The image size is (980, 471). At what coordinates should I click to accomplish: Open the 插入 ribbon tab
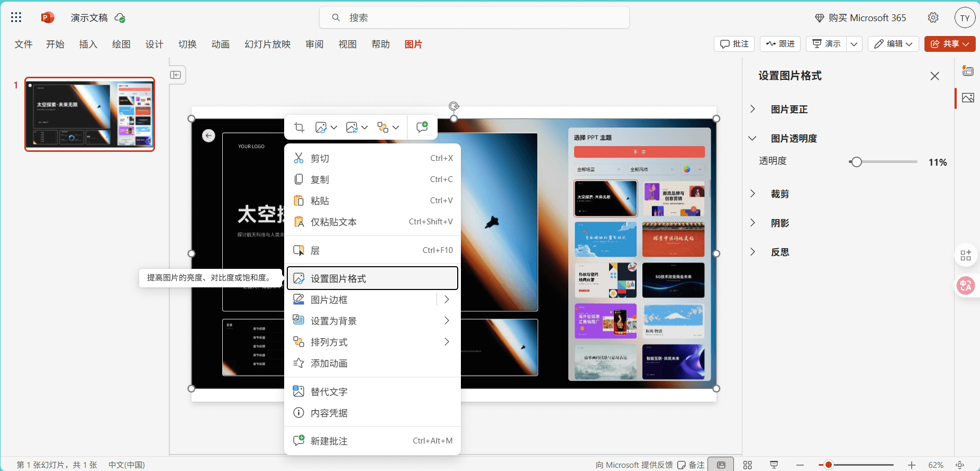(x=88, y=44)
